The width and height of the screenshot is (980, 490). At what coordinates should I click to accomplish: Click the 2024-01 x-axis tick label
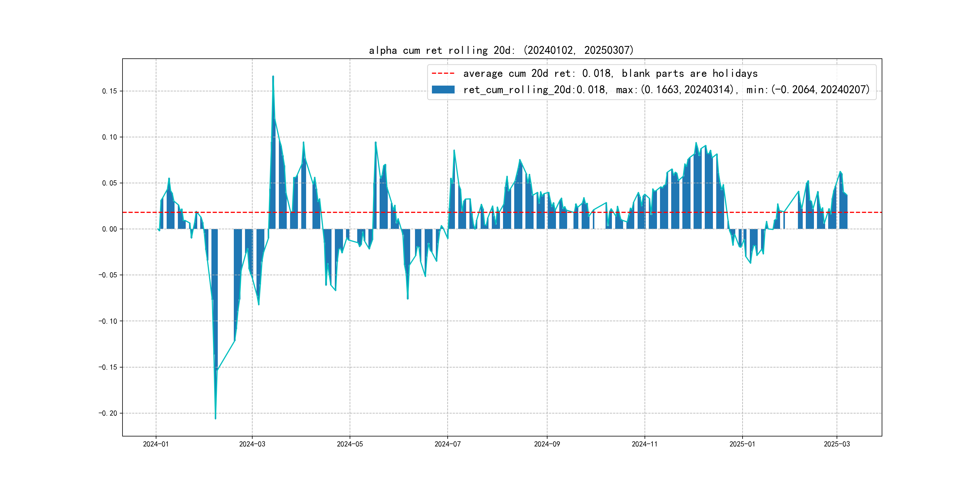tap(155, 444)
